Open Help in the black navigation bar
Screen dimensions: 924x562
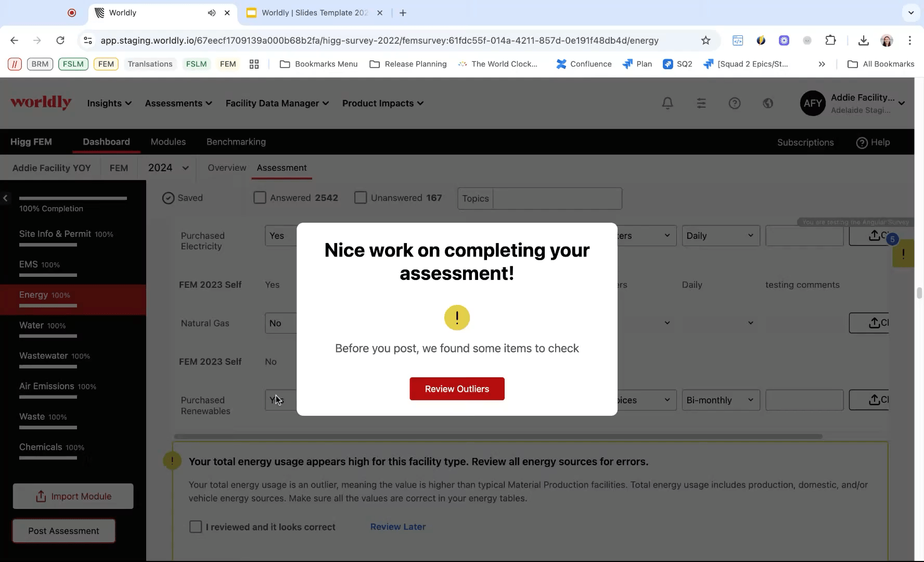tap(873, 142)
